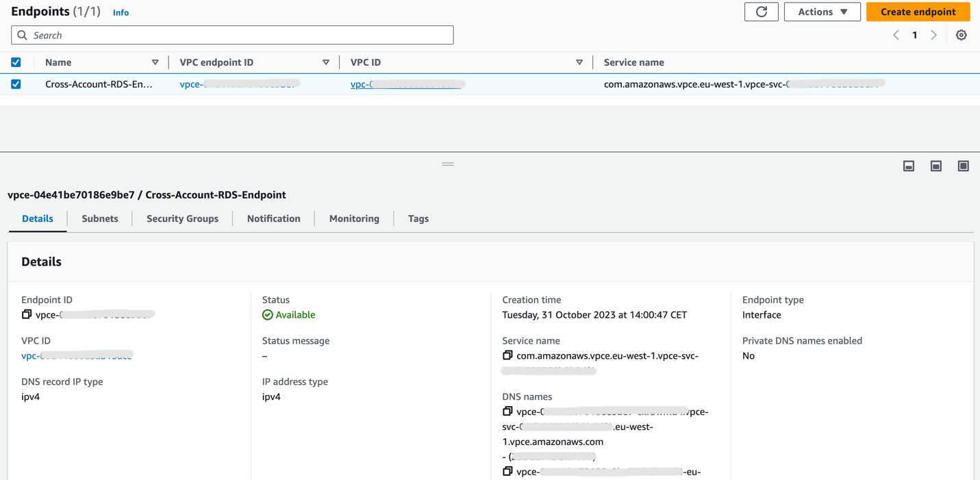
Task: Copy the first DNS name
Action: click(x=507, y=411)
